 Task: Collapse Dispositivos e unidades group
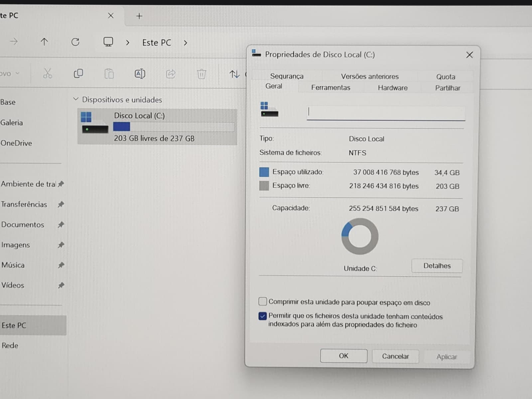tap(76, 99)
